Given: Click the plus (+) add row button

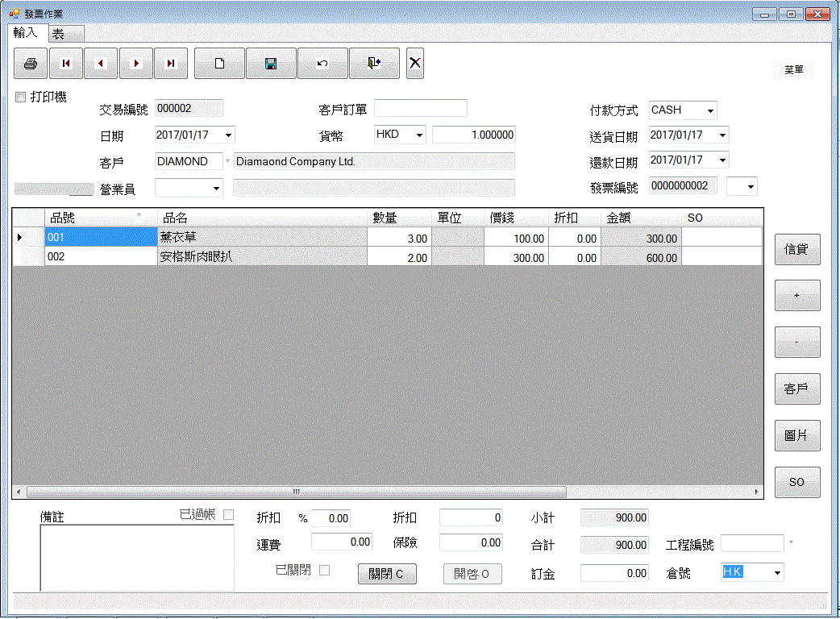Looking at the screenshot, I should (797, 296).
